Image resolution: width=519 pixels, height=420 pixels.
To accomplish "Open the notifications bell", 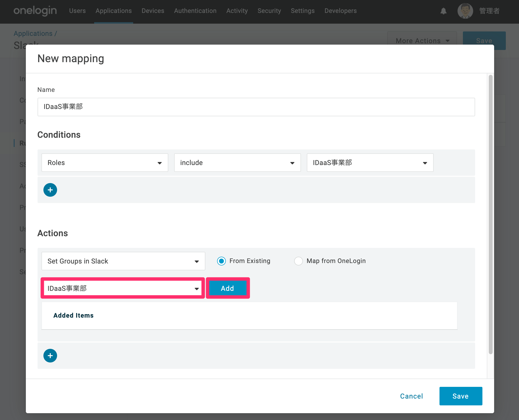I will coord(443,11).
